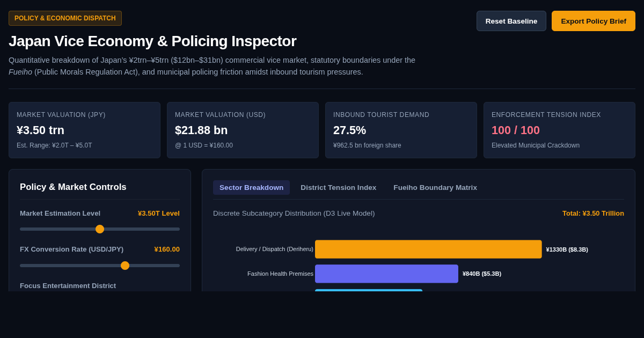Click the orange Delivery / Dispatch bar
Viewport: 644px width, 338px height.
[428, 249]
